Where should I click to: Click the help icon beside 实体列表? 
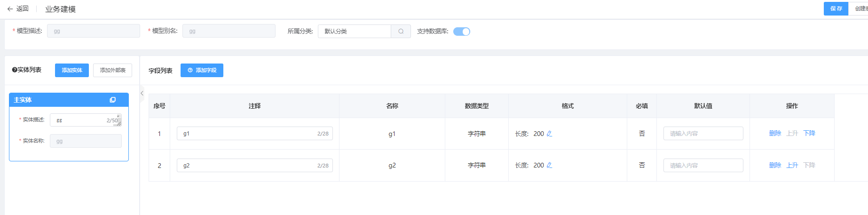coord(15,70)
